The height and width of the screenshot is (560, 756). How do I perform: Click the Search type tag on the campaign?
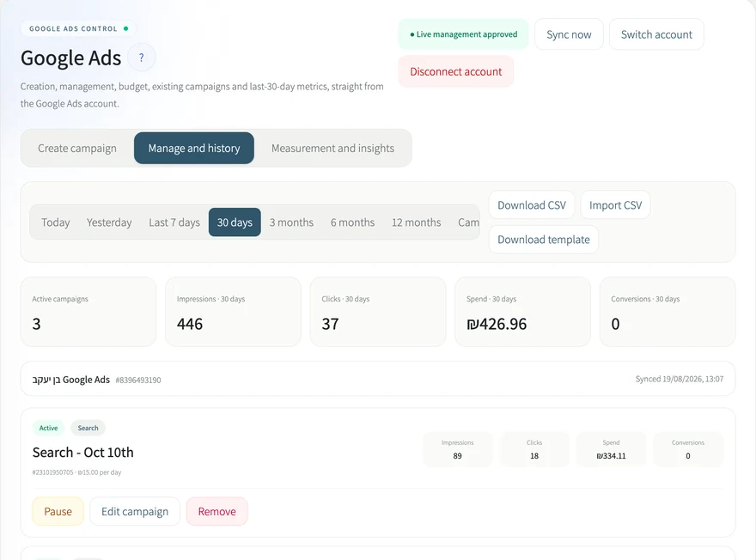pyautogui.click(x=88, y=428)
